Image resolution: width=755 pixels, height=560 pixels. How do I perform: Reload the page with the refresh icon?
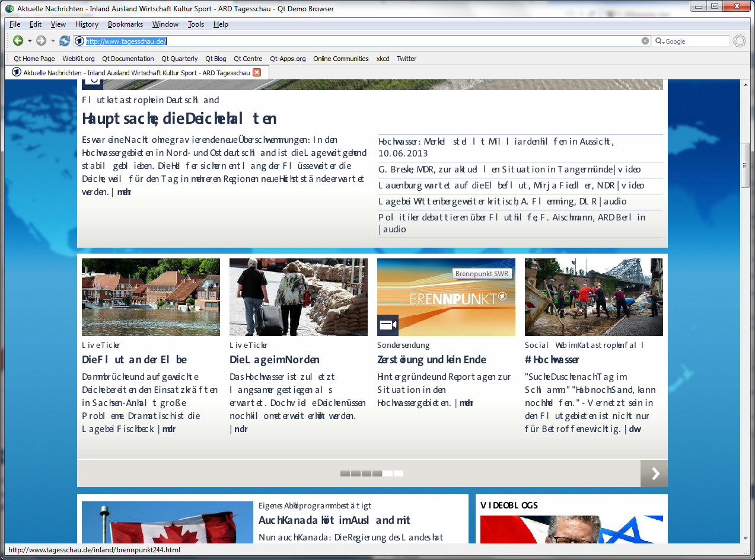[x=65, y=41]
